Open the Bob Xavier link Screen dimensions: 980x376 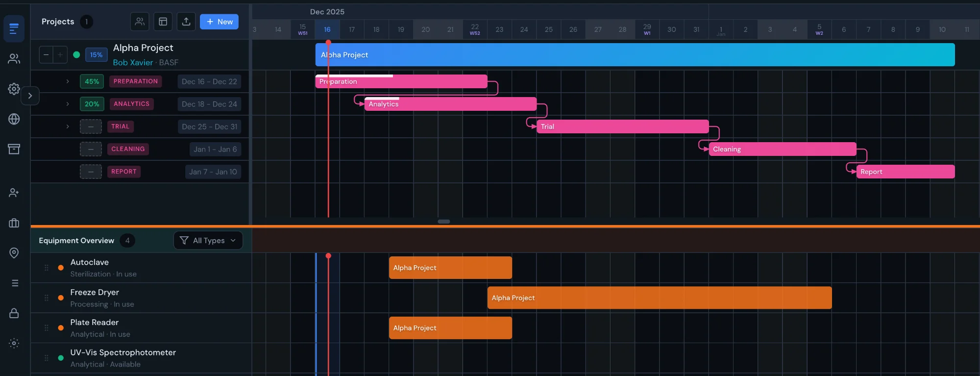[133, 63]
